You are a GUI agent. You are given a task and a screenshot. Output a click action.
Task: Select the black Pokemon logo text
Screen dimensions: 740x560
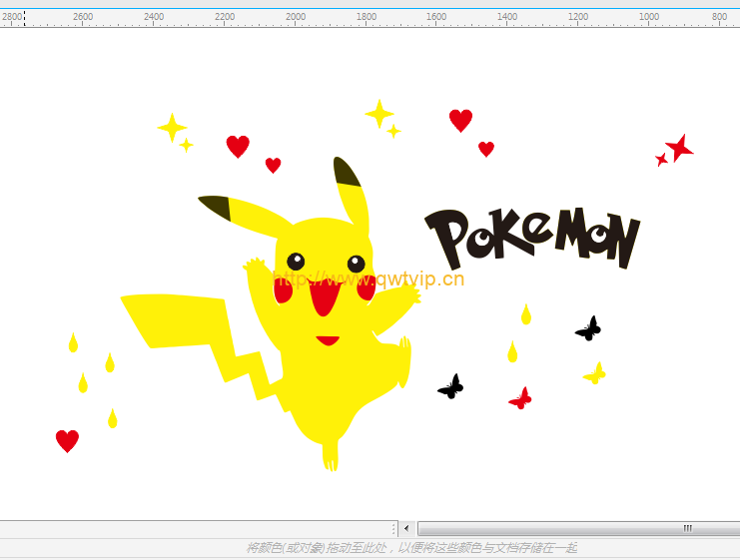pyautogui.click(x=532, y=239)
